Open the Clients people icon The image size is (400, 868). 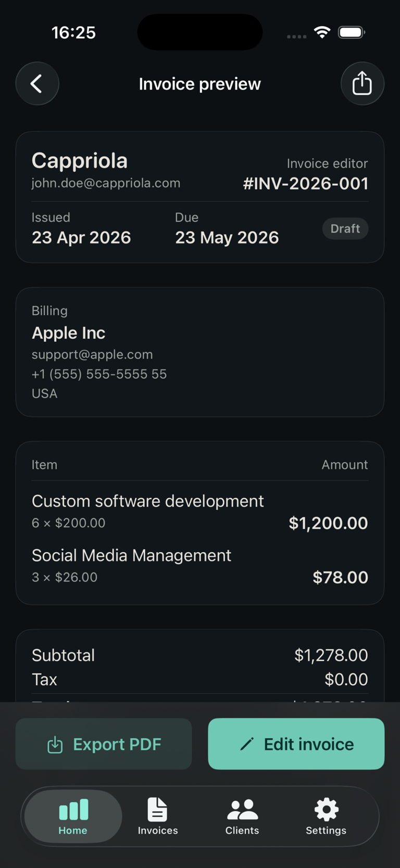[242, 810]
